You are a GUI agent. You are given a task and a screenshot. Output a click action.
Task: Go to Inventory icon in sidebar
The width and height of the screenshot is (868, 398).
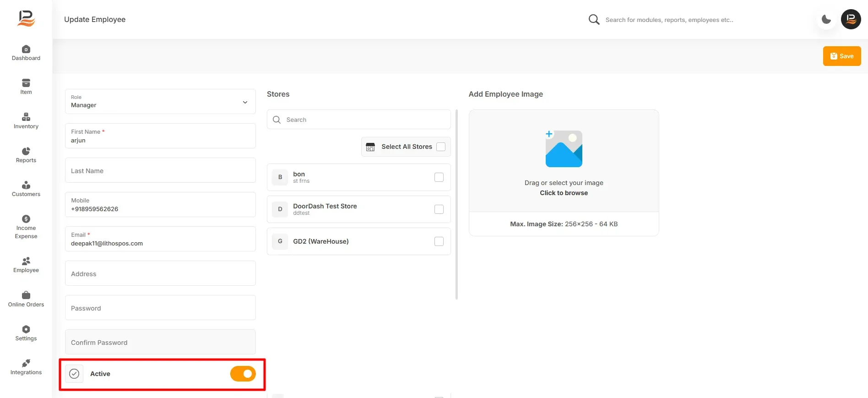[26, 117]
